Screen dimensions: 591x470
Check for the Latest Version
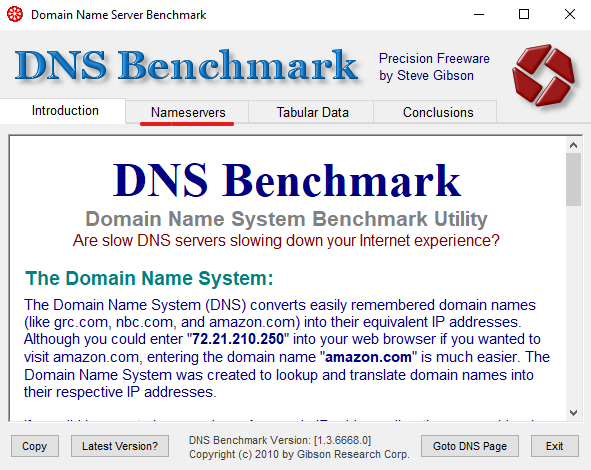click(120, 446)
